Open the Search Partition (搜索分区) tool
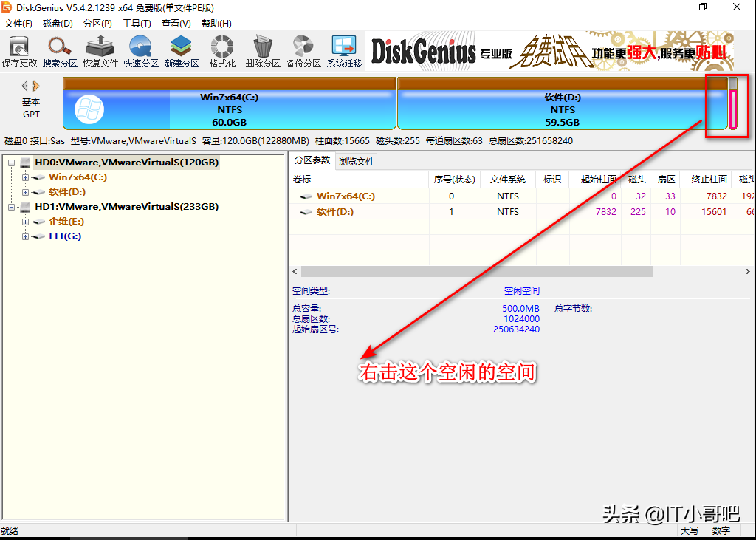756x540 pixels. coord(60,51)
